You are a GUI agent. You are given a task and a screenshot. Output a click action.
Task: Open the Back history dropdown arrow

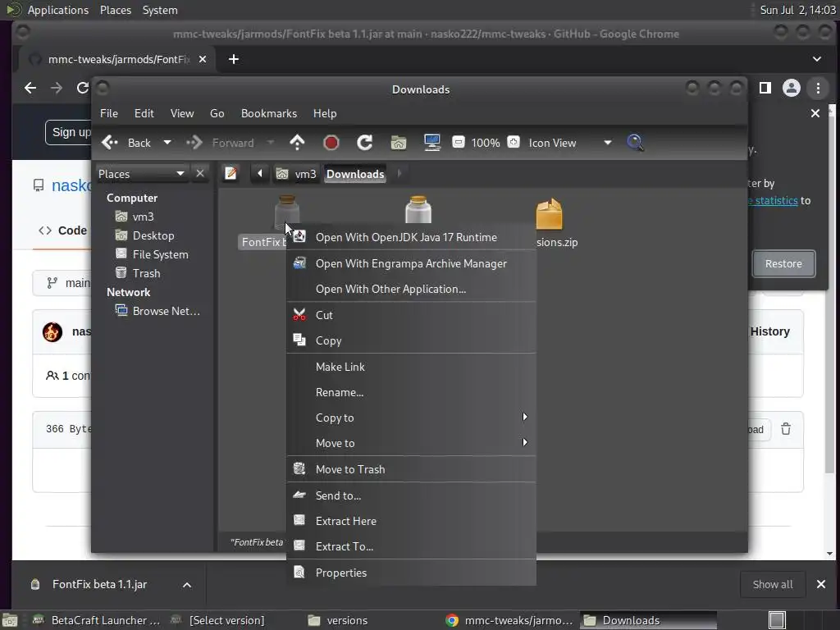coord(167,143)
